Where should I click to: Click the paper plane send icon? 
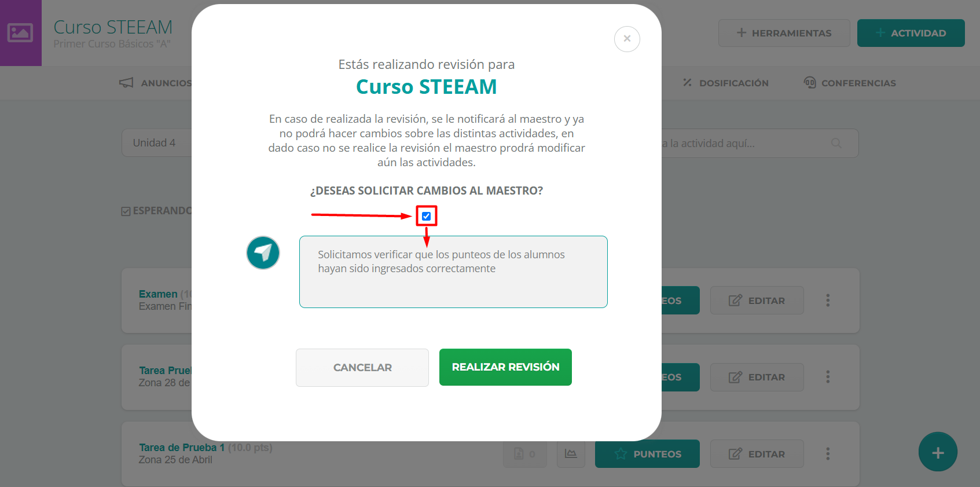click(x=263, y=252)
